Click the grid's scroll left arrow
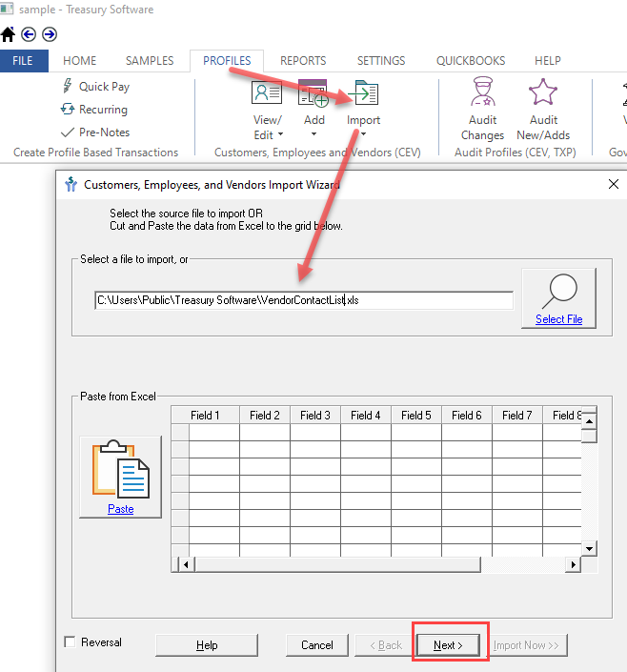 pos(186,565)
